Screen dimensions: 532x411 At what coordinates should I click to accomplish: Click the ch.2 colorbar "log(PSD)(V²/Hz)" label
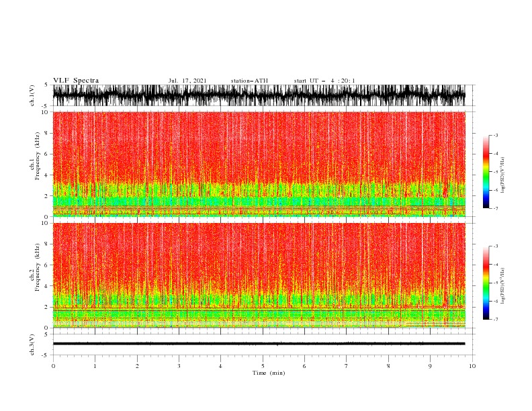tap(502, 286)
